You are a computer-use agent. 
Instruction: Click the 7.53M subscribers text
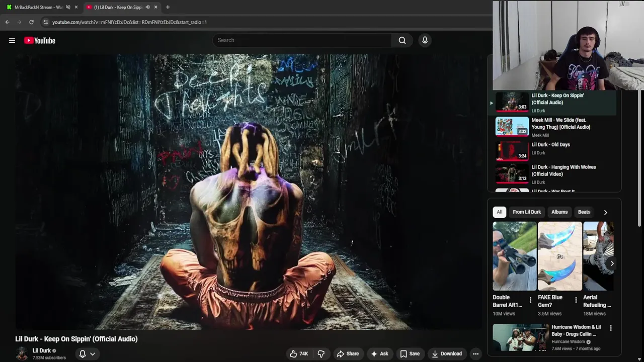(x=49, y=358)
